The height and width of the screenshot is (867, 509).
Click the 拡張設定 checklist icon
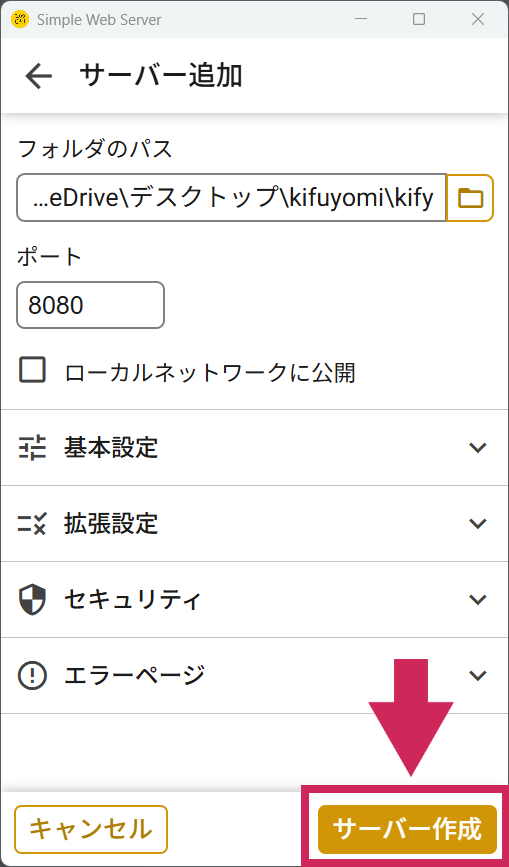[x=33, y=523]
